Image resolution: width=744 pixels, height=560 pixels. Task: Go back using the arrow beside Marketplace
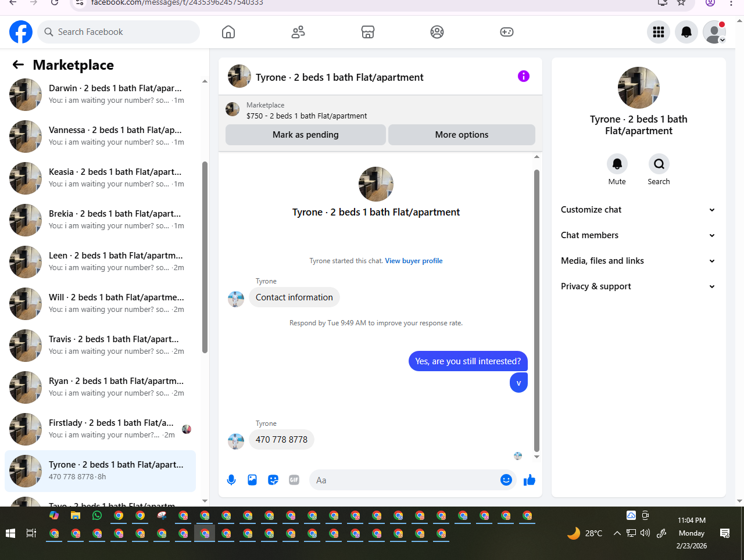pos(19,65)
